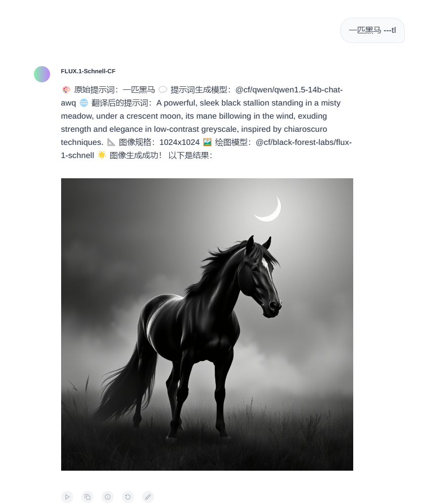Click the crescent moon in the generated image
The image size is (428, 504).
click(269, 210)
